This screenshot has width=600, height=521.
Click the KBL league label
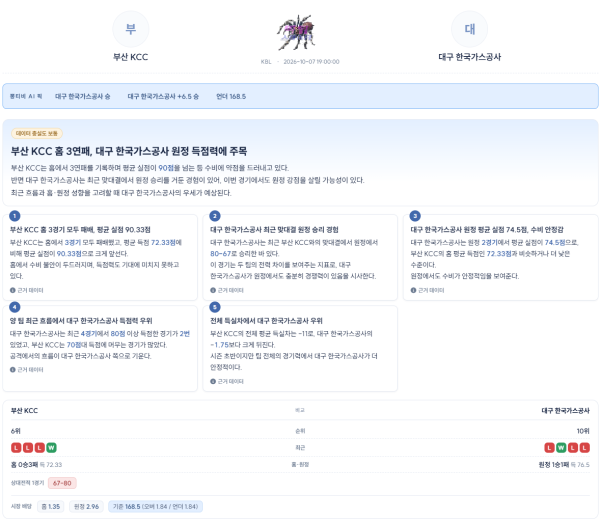click(x=266, y=62)
